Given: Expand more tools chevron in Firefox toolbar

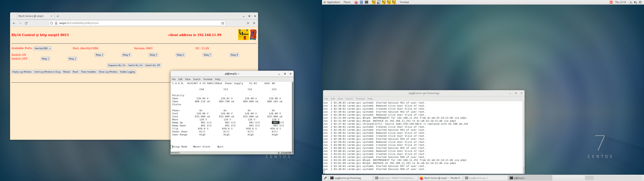Looking at the screenshot, I should [x=248, y=23].
